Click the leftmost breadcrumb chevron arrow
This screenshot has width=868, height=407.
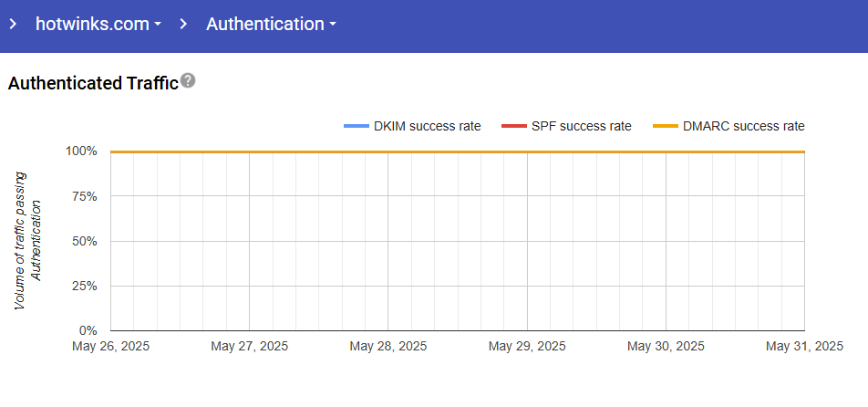pos(13,25)
